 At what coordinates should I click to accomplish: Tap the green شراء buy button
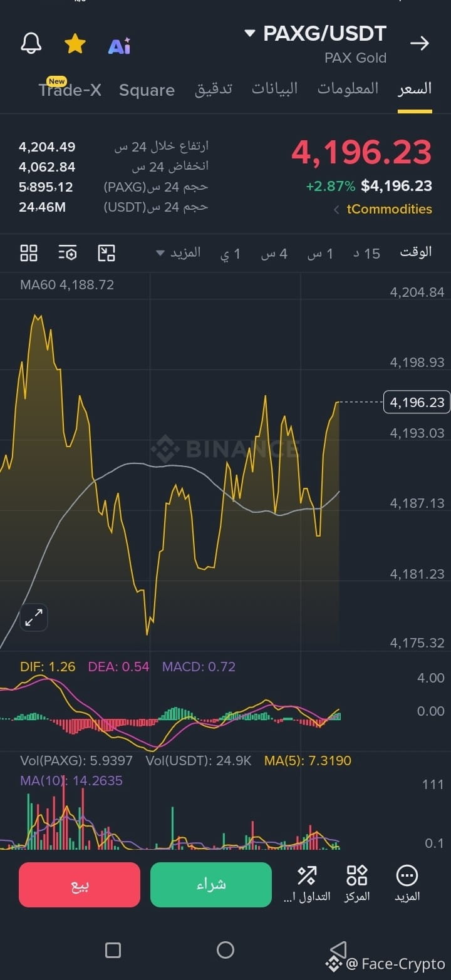tap(211, 885)
